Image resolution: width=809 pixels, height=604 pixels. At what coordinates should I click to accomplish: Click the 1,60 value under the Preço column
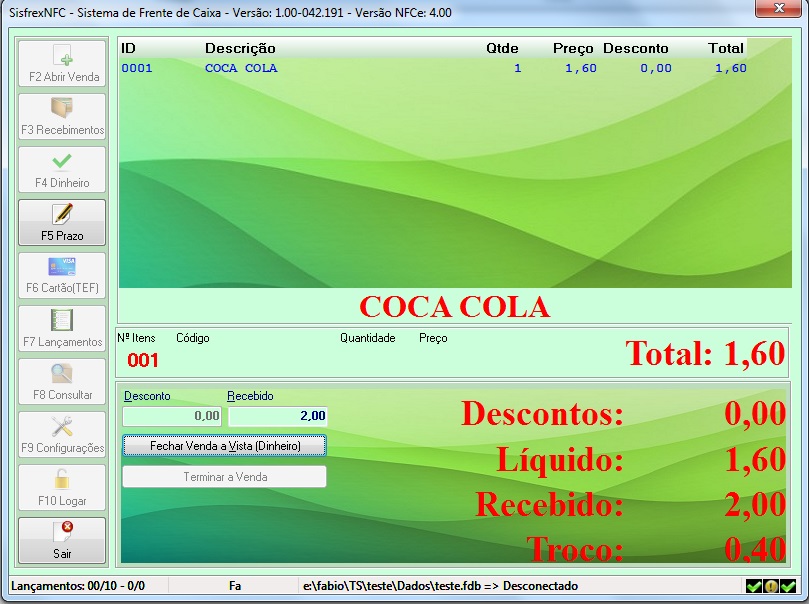(581, 68)
